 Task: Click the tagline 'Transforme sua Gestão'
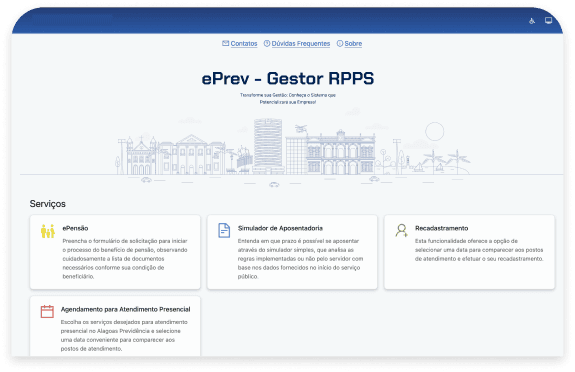pyautogui.click(x=288, y=98)
